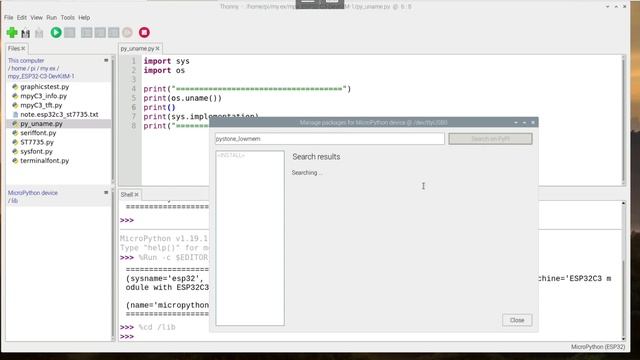Close the py_uname.py editor tab
This screenshot has height=360, width=640.
tap(158, 49)
